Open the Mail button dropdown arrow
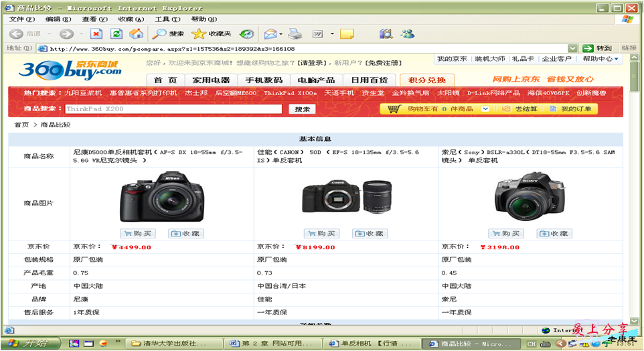The image size is (644, 351). (x=281, y=34)
